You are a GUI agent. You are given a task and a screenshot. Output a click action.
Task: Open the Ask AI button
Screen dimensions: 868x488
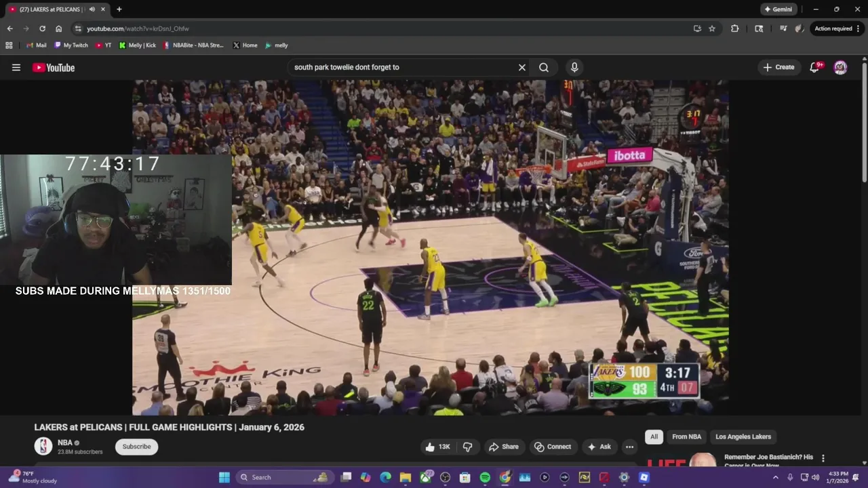pos(599,447)
